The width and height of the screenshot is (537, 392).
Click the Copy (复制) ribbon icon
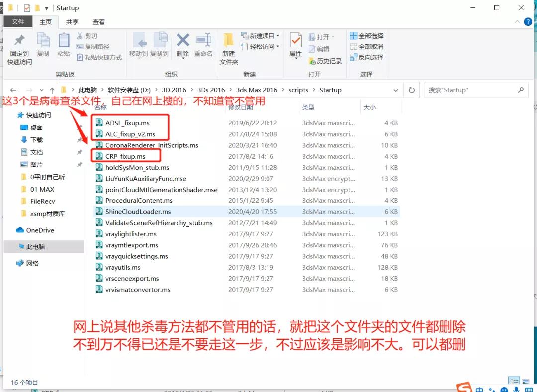tap(43, 40)
